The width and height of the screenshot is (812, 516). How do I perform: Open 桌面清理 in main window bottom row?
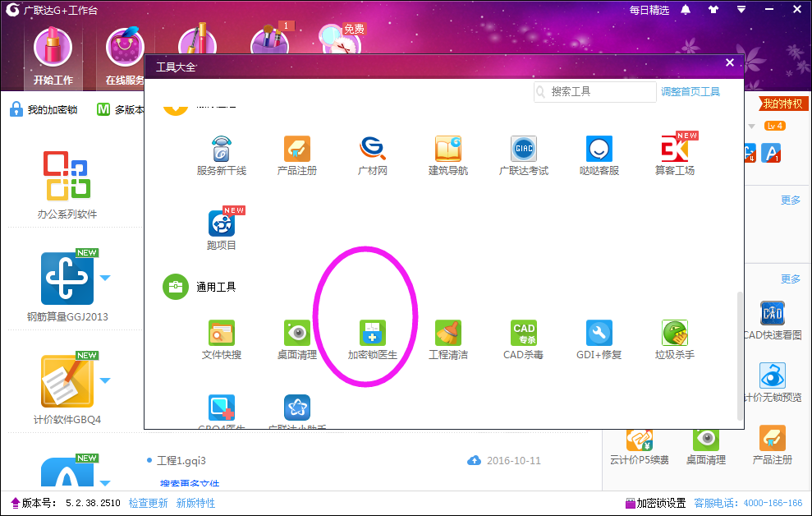coord(706,447)
